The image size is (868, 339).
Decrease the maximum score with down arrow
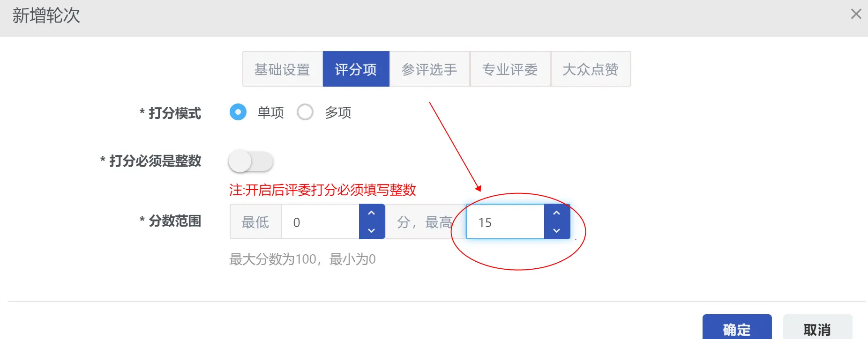point(557,230)
